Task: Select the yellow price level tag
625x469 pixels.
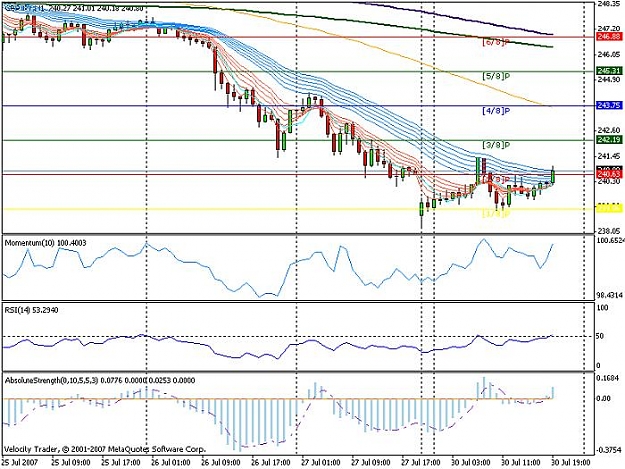Action: pyautogui.click(x=609, y=208)
